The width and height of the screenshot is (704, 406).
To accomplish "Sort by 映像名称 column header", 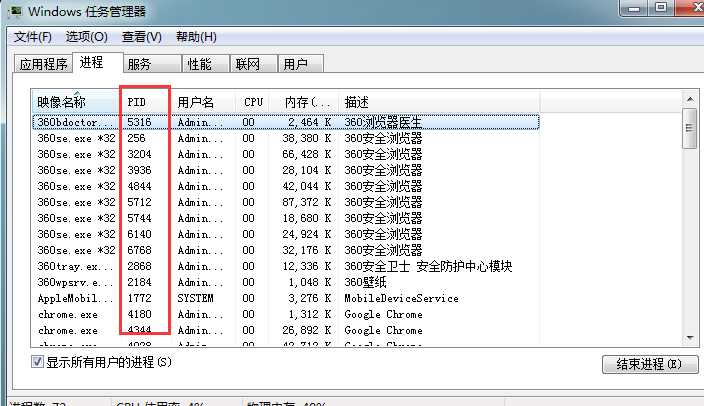I will pyautogui.click(x=75, y=102).
